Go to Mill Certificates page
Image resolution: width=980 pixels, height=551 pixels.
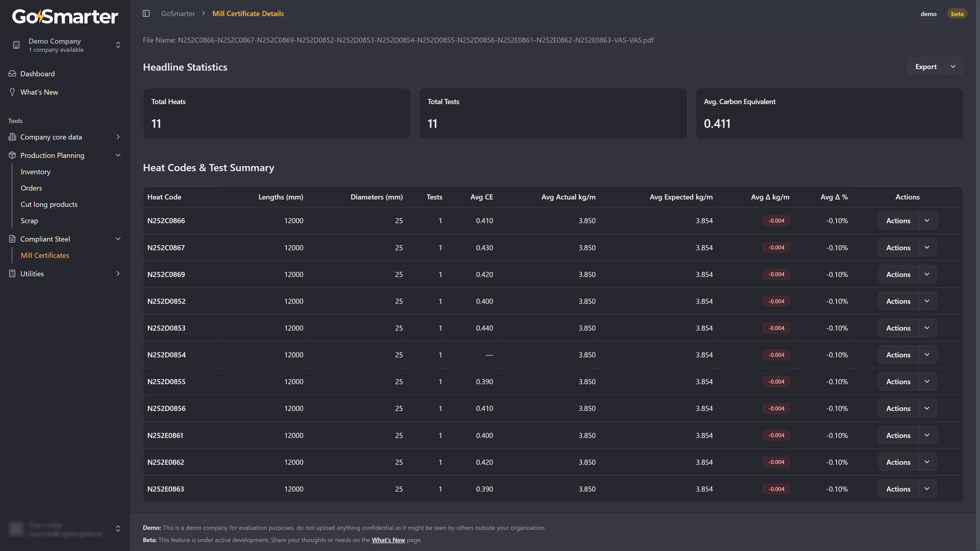45,256
